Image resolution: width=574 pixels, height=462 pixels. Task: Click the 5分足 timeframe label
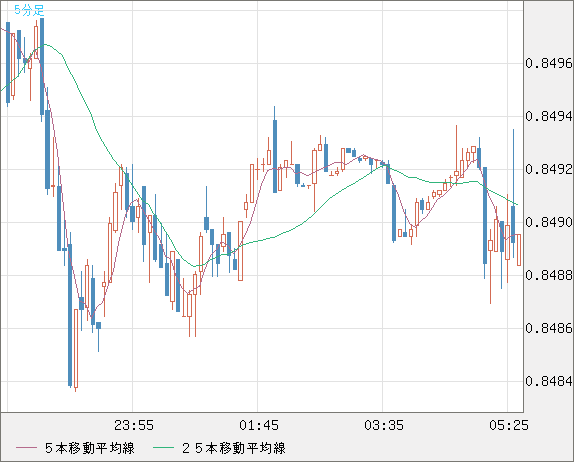[29, 10]
